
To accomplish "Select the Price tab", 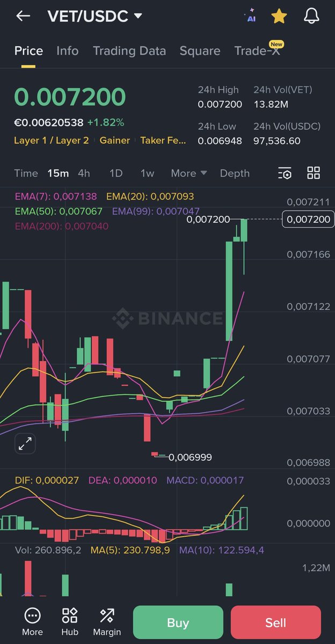I will coord(28,51).
